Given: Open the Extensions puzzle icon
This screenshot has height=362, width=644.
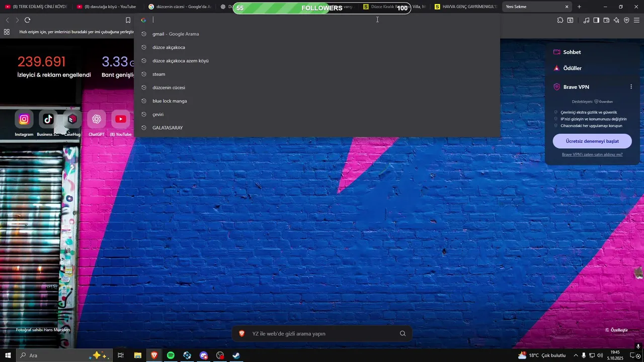Looking at the screenshot, I should click(x=560, y=20).
